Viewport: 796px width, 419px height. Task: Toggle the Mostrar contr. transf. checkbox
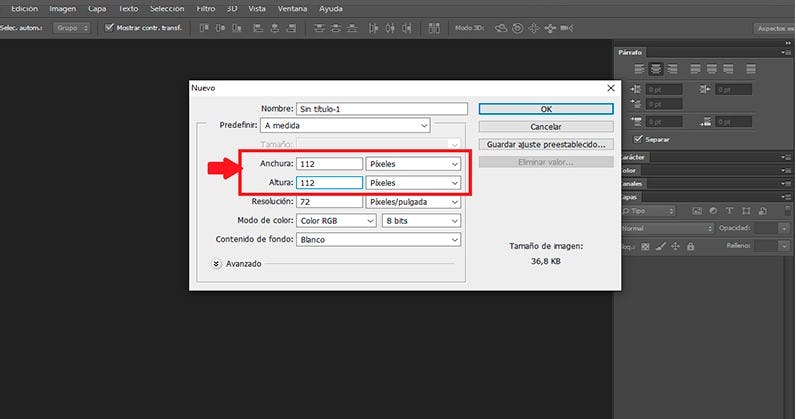coord(109,28)
